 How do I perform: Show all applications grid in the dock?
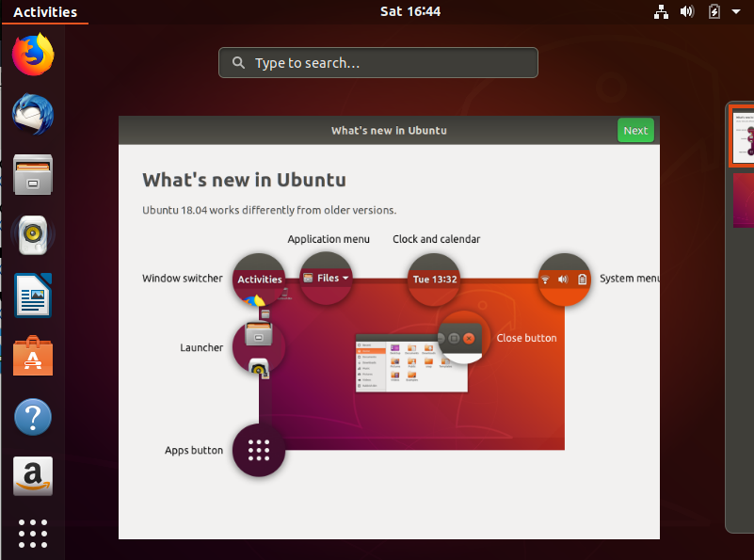coord(33,534)
